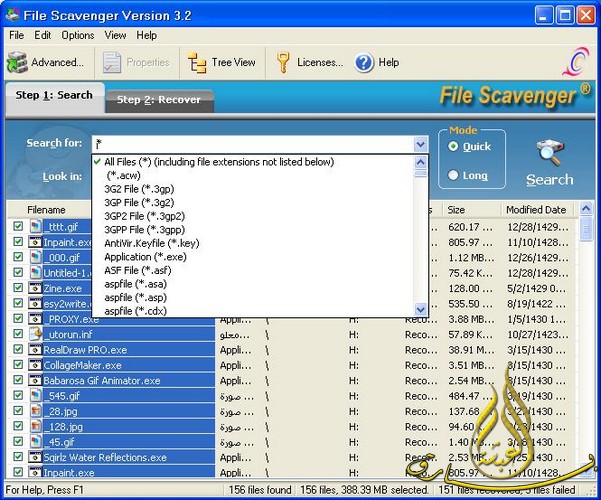Sort by the Size column header

[x=456, y=210]
